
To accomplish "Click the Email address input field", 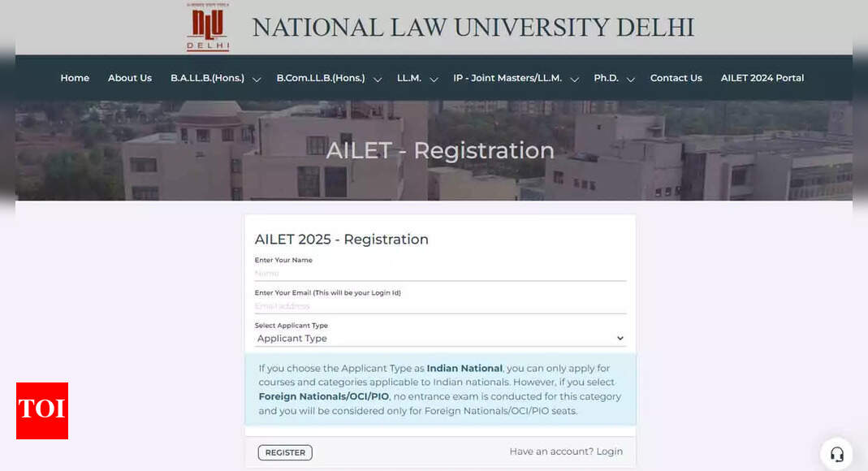I will click(440, 306).
